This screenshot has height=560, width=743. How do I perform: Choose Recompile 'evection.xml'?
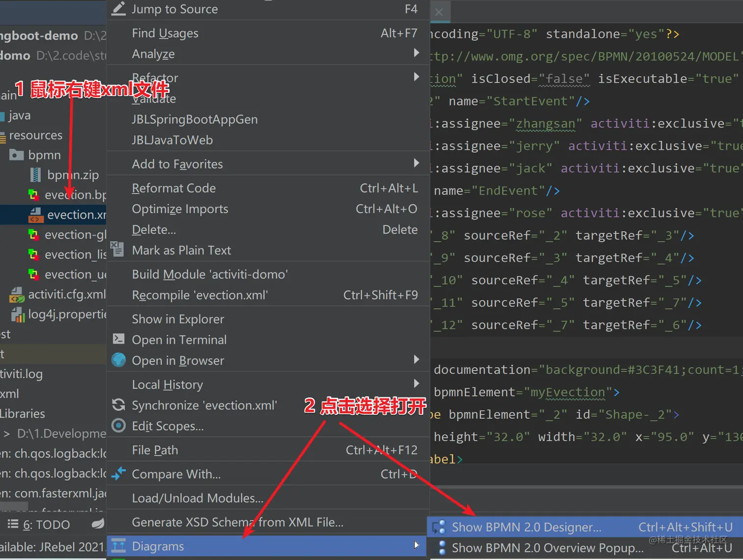(268, 295)
